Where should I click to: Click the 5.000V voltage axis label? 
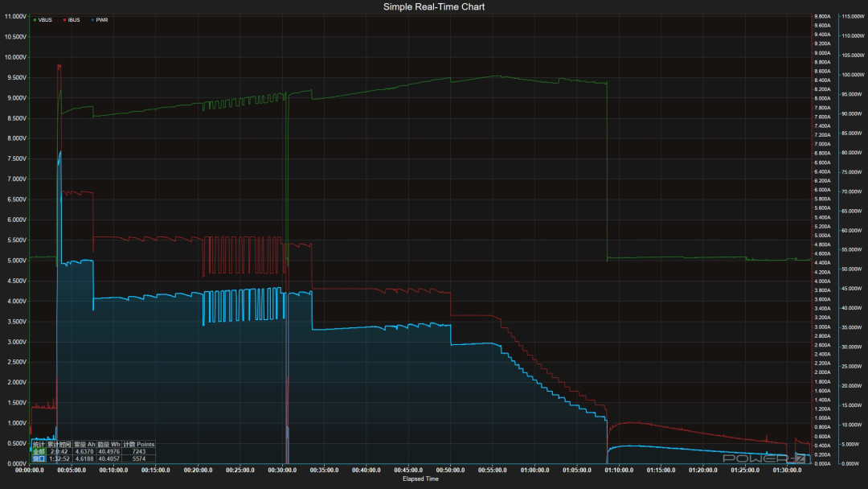click(x=17, y=261)
